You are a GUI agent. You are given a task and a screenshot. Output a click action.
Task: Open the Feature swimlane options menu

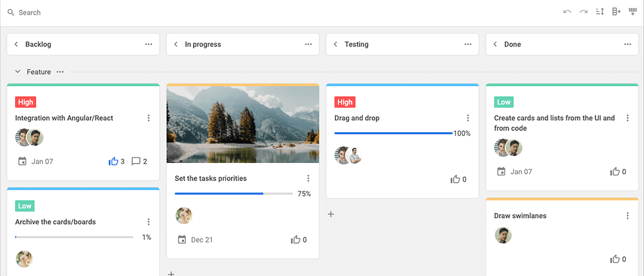60,72
